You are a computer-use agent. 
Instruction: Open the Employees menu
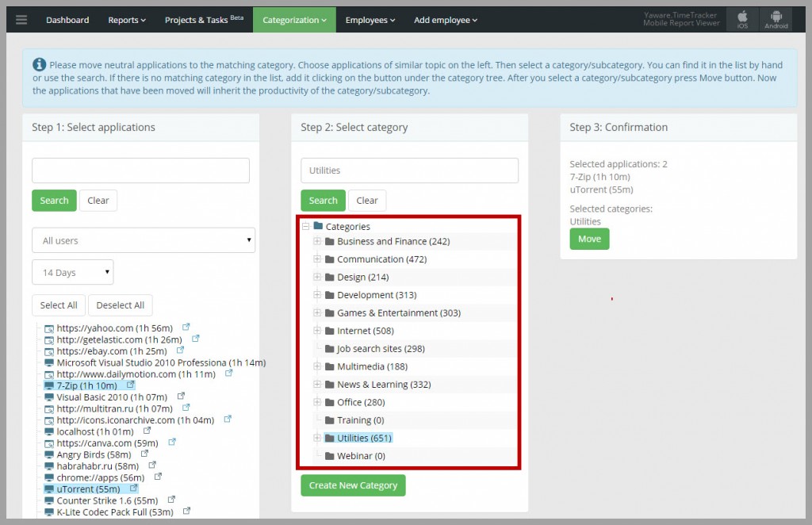pos(370,20)
